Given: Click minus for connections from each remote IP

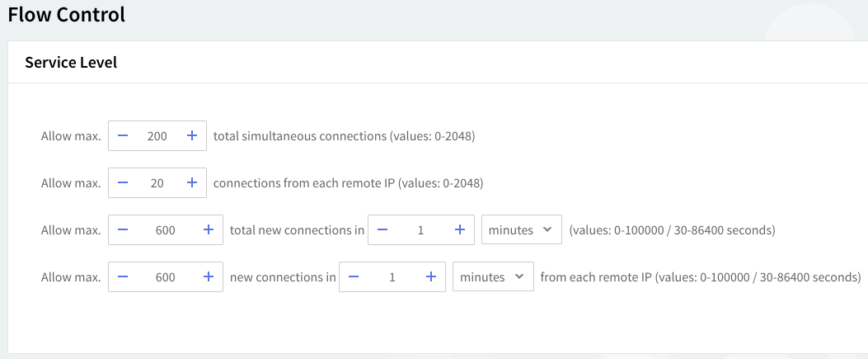Looking at the screenshot, I should [123, 183].
